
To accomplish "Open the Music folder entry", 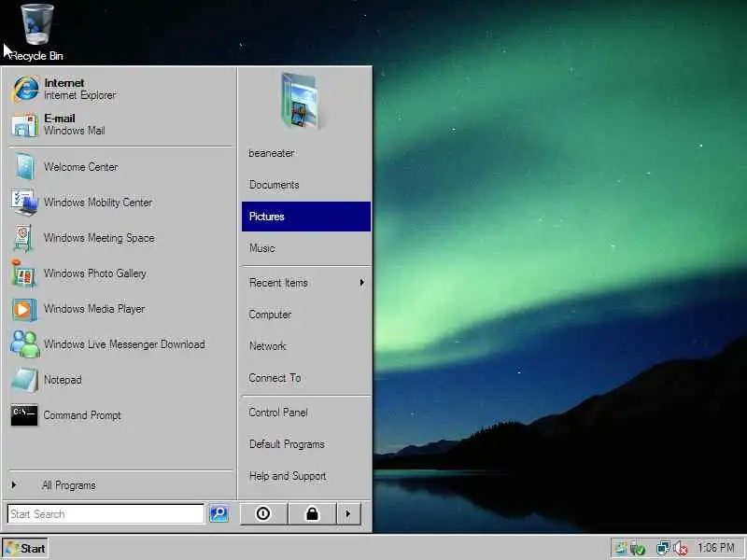I will 306,248.
